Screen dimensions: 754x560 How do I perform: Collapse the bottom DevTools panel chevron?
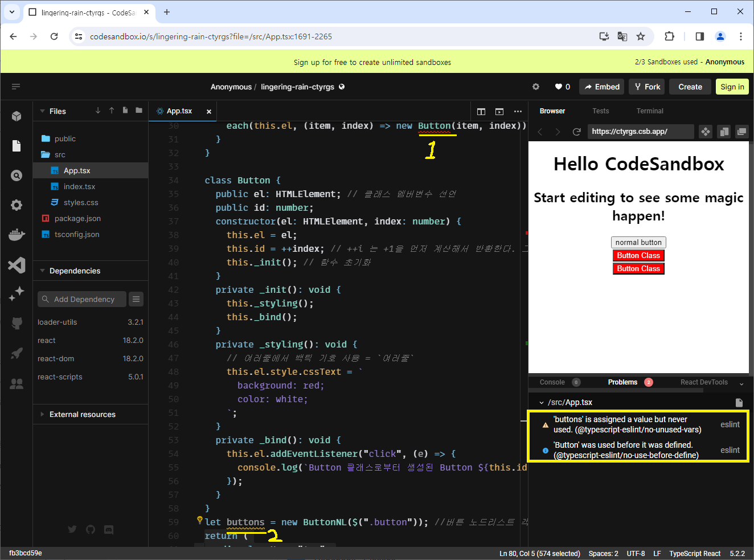tap(741, 383)
